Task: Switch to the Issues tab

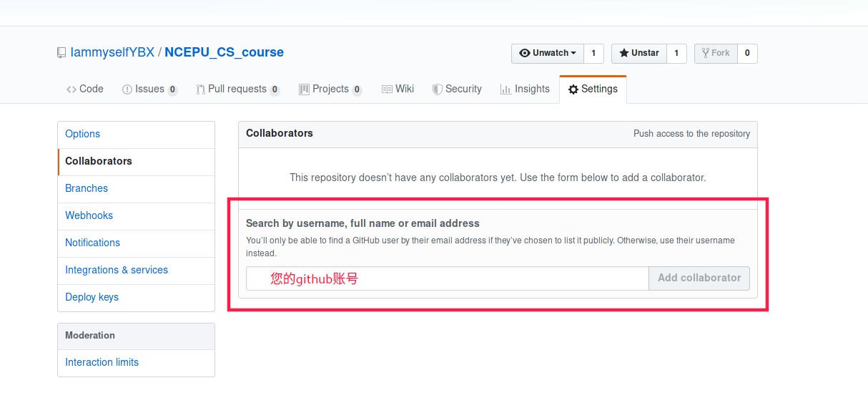Action: point(149,89)
